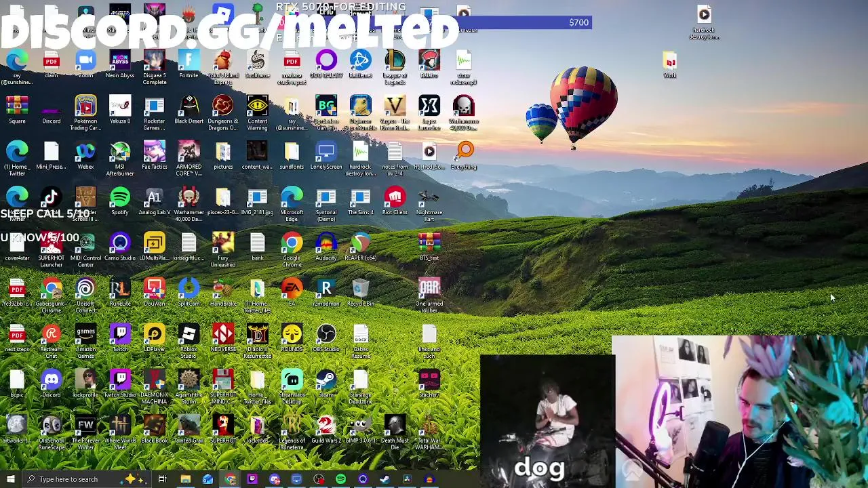
Task: Launch the RuneLite desktop shortcut
Action: [x=120, y=289]
